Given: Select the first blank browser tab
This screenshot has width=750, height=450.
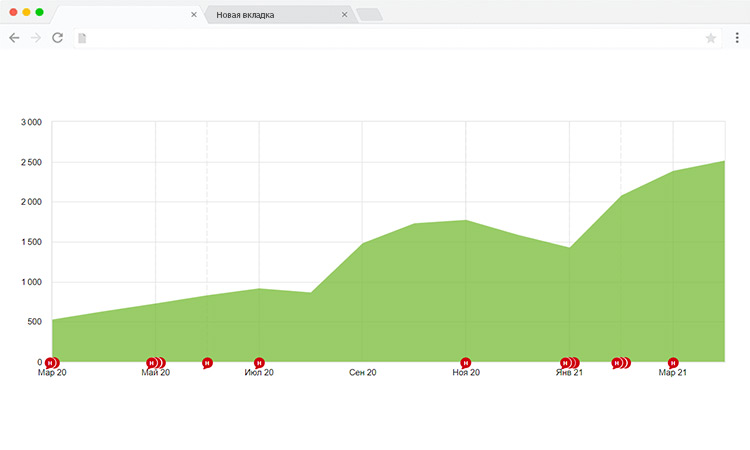Looking at the screenshot, I should click(120, 15).
